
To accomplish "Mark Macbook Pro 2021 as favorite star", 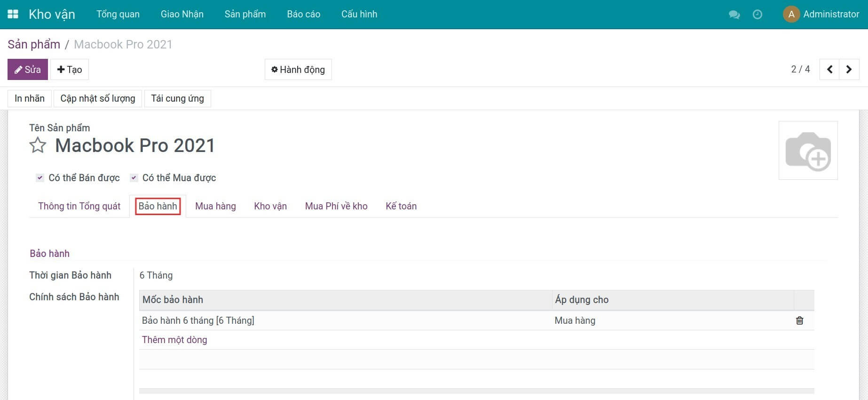I will point(38,145).
